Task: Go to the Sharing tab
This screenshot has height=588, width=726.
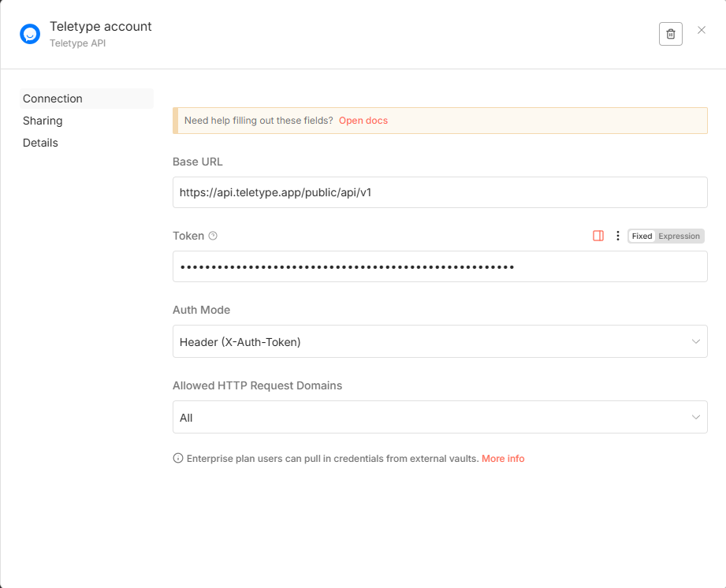Action: coord(43,121)
